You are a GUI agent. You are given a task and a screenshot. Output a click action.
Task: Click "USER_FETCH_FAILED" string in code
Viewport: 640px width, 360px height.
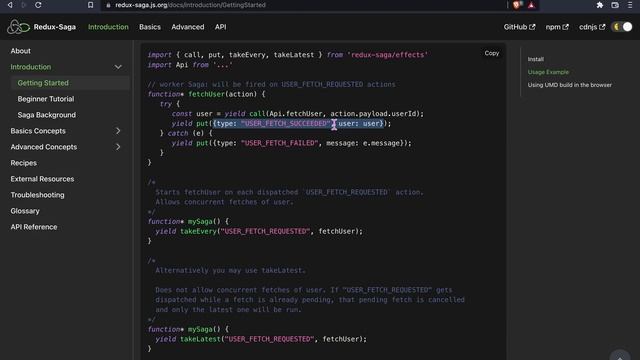[280, 143]
